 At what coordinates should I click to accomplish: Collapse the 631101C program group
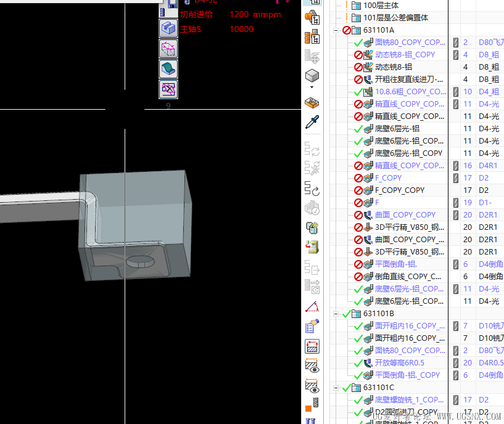click(336, 388)
